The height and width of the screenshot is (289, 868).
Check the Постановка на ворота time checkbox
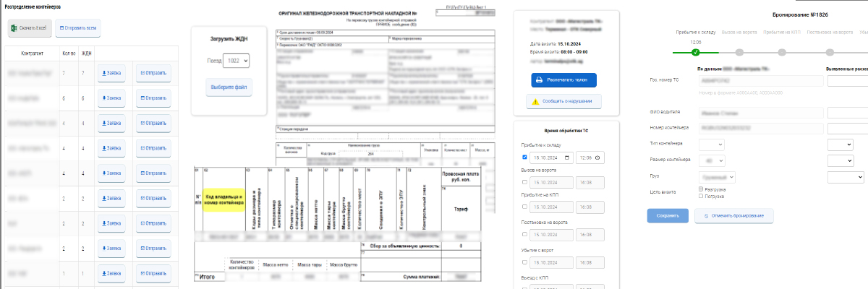[524, 236]
